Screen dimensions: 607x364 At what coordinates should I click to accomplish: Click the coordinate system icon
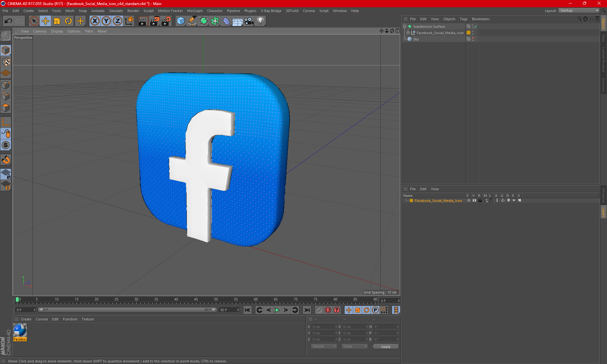click(x=129, y=21)
